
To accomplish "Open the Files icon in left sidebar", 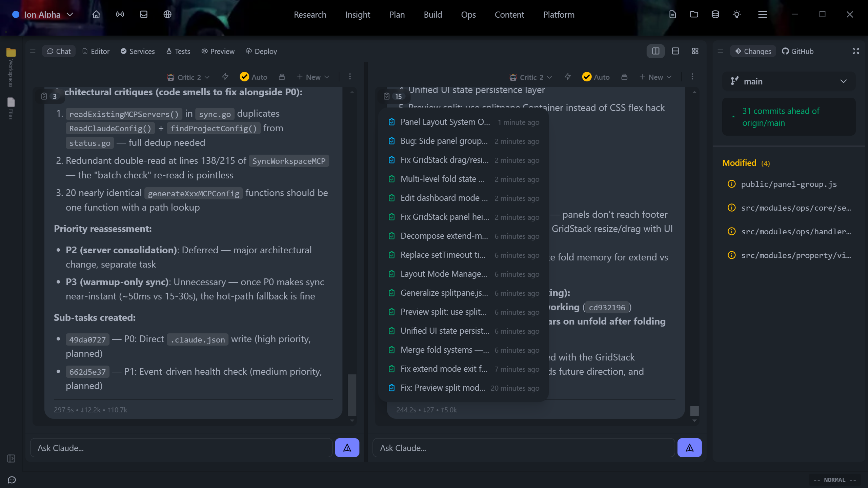I will pyautogui.click(x=11, y=102).
